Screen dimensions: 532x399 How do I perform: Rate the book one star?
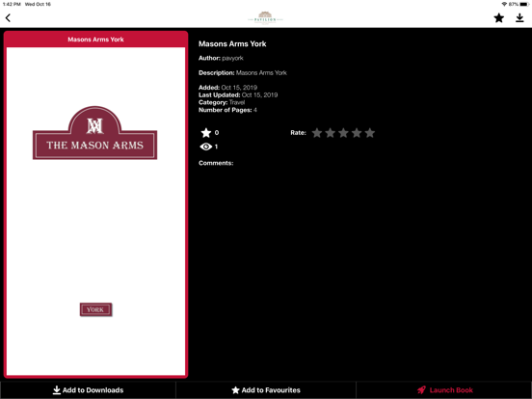point(317,133)
